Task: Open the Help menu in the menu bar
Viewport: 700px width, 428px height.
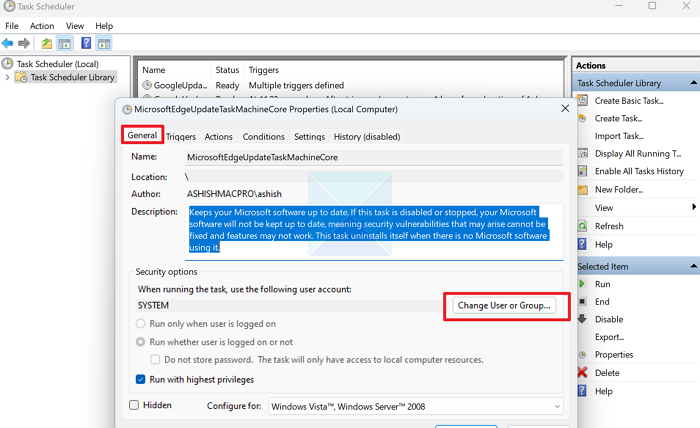Action: [104, 26]
